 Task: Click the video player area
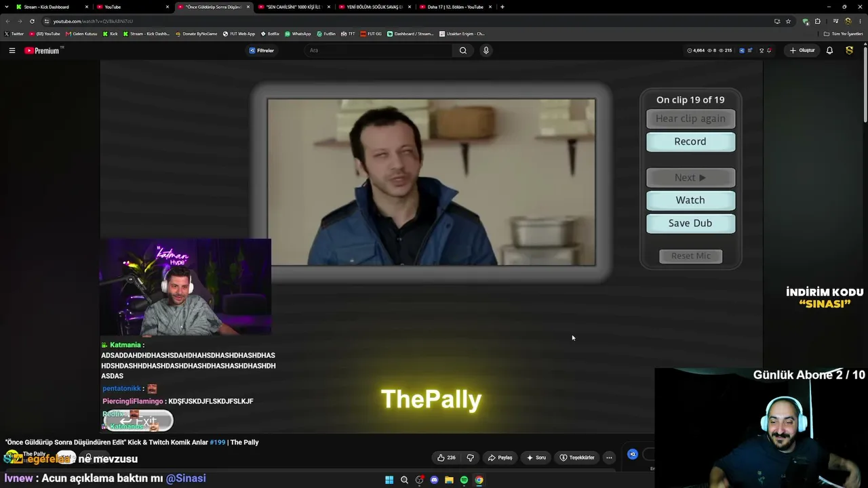(431, 247)
